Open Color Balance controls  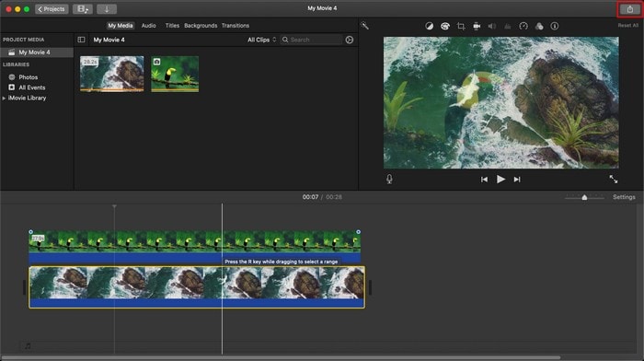(x=430, y=26)
